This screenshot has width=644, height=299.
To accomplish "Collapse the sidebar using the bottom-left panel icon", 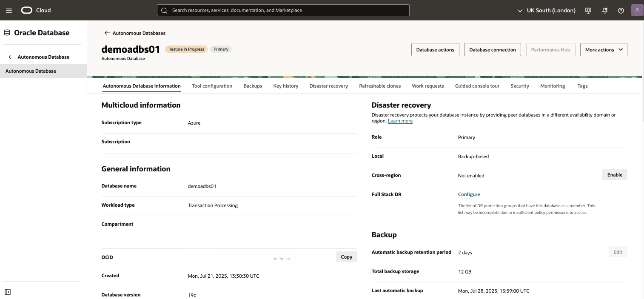I will (8, 292).
